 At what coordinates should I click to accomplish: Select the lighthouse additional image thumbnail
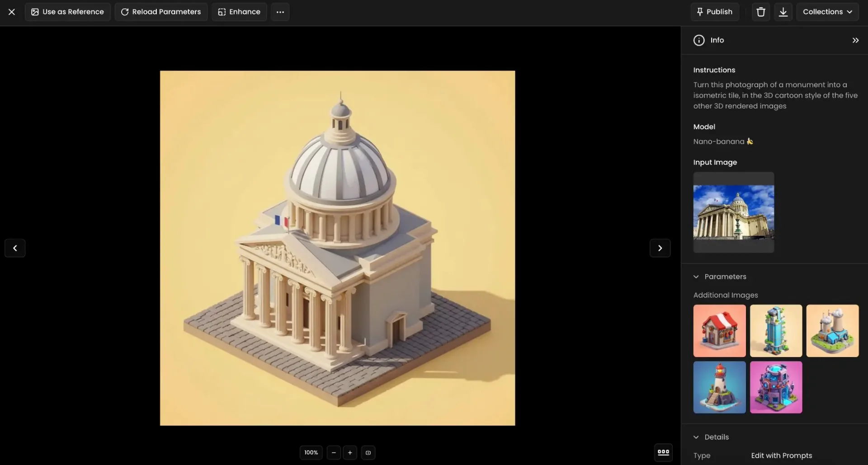coord(719,387)
